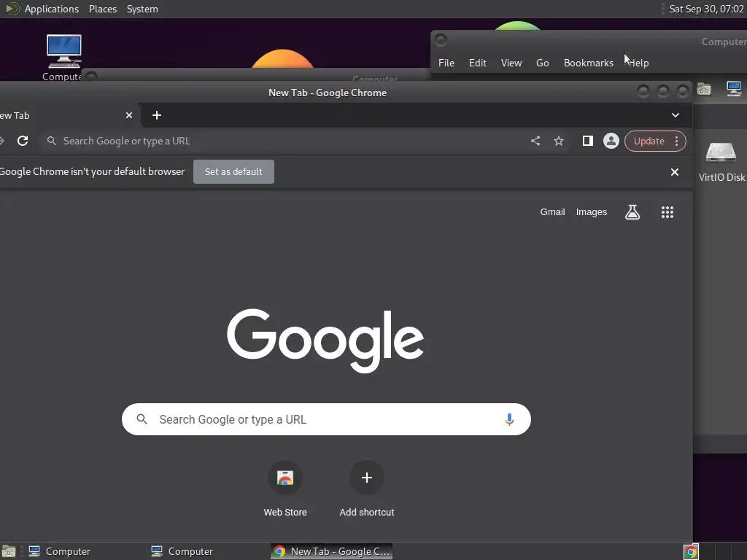Screen dimensions: 747x560
Task: Open Go menu in Computer window
Action: tap(542, 63)
